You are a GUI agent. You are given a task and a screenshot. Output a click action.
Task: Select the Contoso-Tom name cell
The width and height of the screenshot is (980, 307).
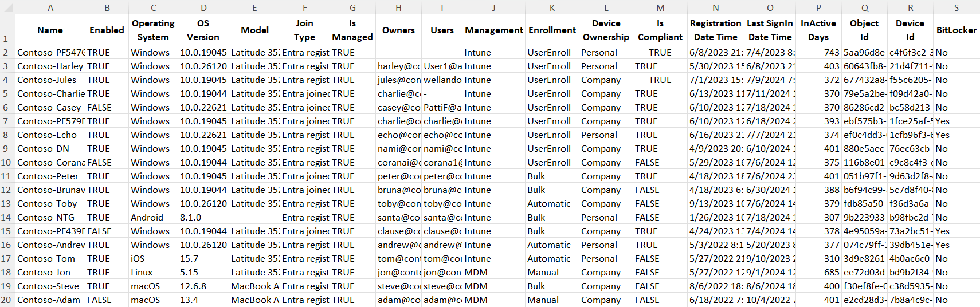[50, 258]
